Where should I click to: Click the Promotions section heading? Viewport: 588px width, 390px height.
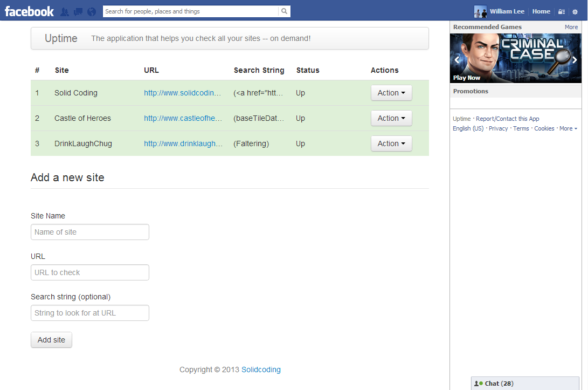coord(471,91)
